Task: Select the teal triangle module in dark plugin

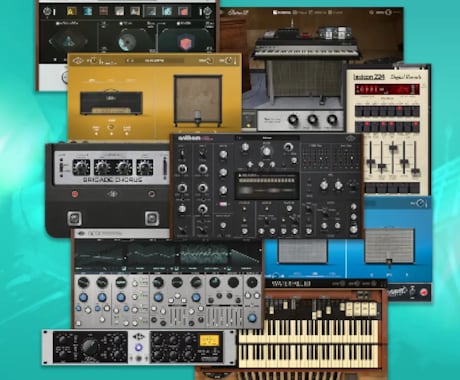Action: [x=69, y=41]
